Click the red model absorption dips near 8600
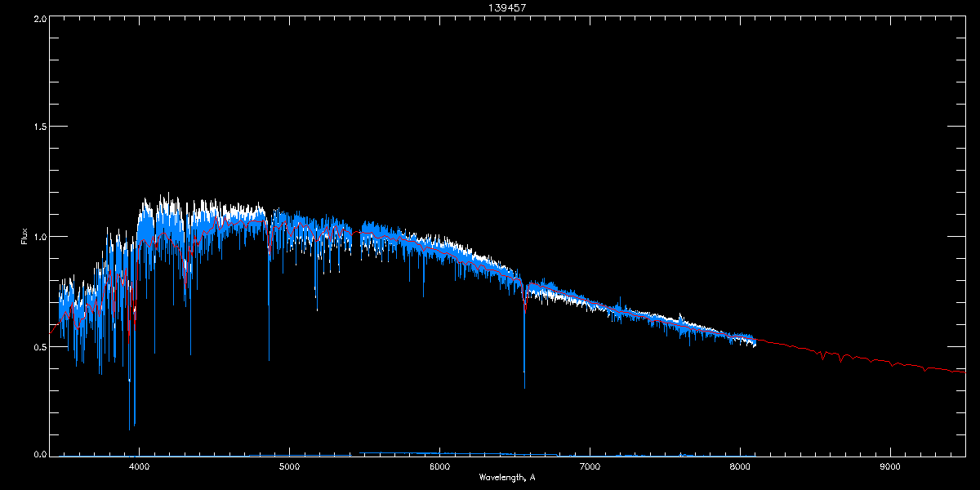The width and height of the screenshot is (980, 490). [x=833, y=355]
